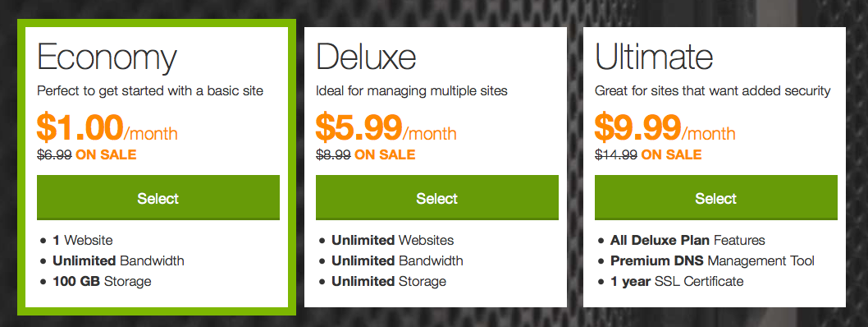Click the $9.99/month Ultimate price
The width and height of the screenshot is (868, 327).
coord(665,128)
